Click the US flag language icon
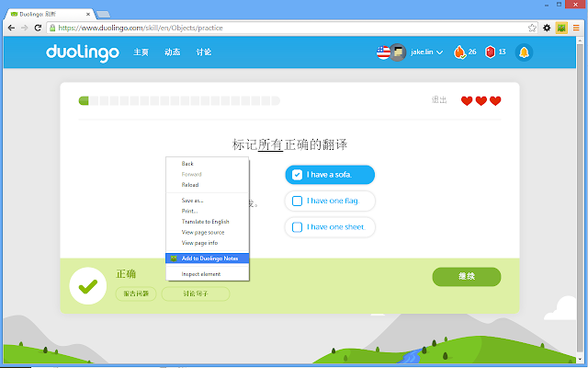 tap(383, 52)
